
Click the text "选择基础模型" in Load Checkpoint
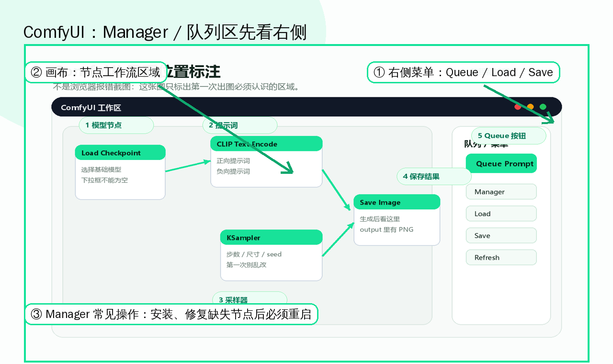coord(101,170)
